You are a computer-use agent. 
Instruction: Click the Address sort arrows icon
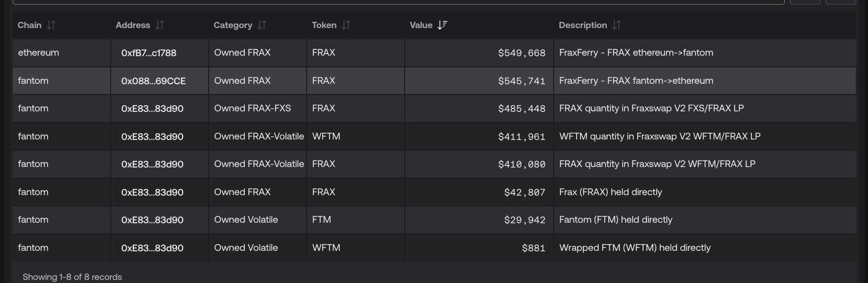pos(160,25)
